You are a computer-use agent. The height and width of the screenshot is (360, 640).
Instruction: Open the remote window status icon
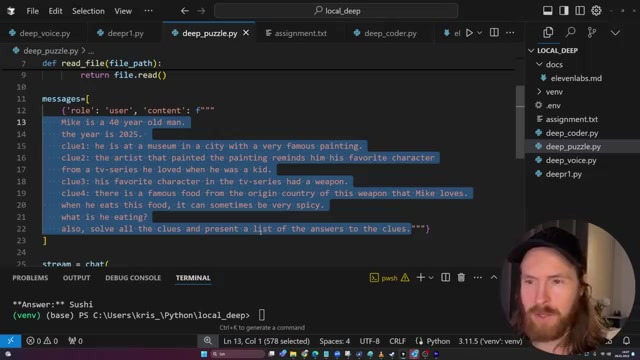tap(11, 341)
